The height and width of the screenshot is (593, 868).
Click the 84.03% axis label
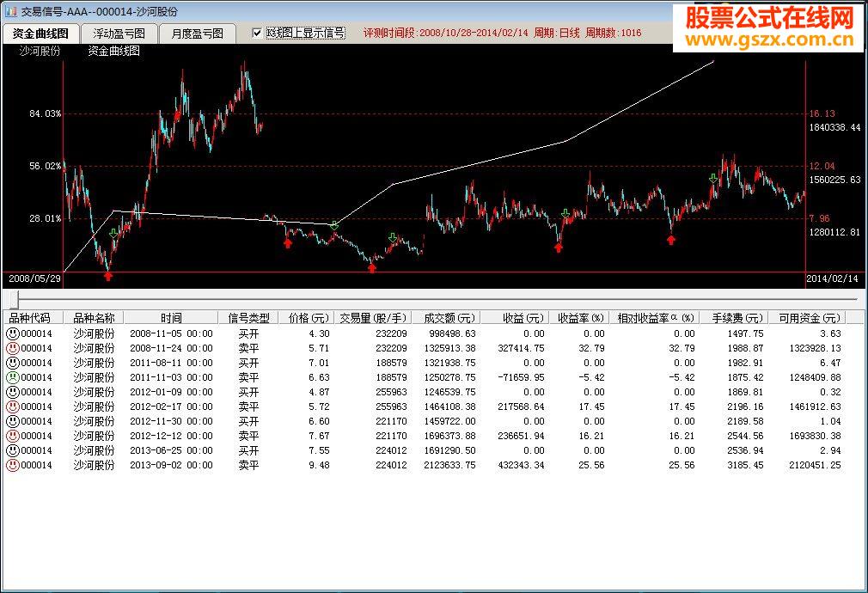tap(45, 113)
